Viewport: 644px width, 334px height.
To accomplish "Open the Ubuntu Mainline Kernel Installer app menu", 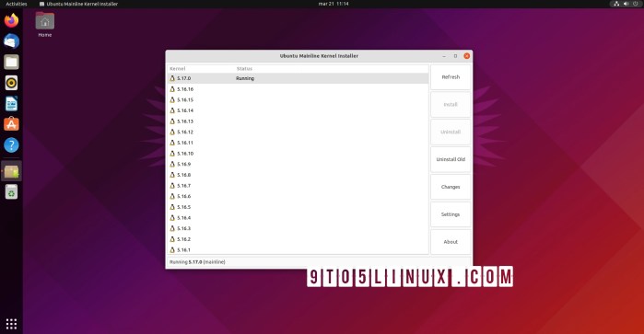I will (x=78, y=4).
